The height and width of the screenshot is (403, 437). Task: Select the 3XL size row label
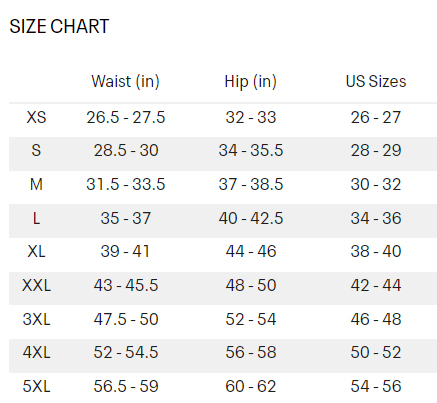(x=36, y=319)
